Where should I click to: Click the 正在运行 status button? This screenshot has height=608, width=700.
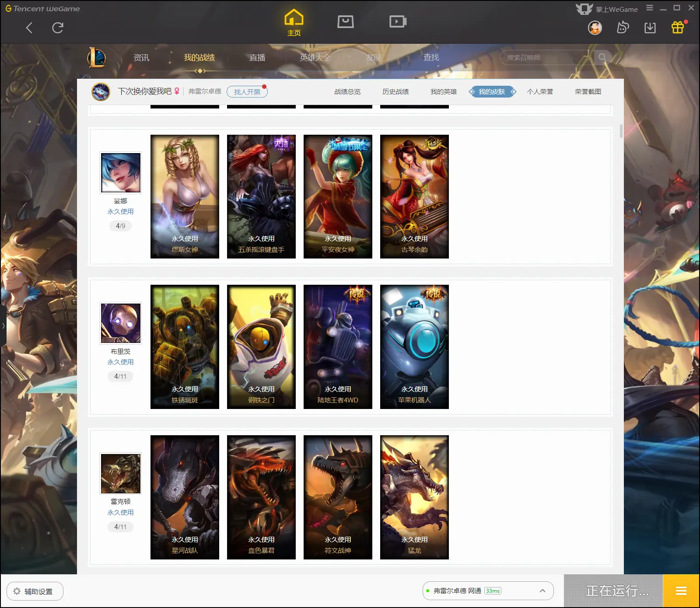pos(613,591)
